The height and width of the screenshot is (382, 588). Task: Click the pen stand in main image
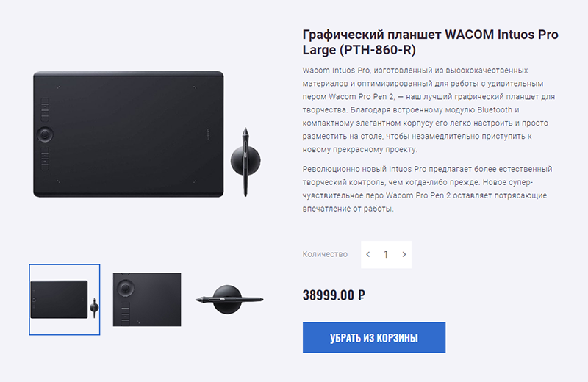245,162
